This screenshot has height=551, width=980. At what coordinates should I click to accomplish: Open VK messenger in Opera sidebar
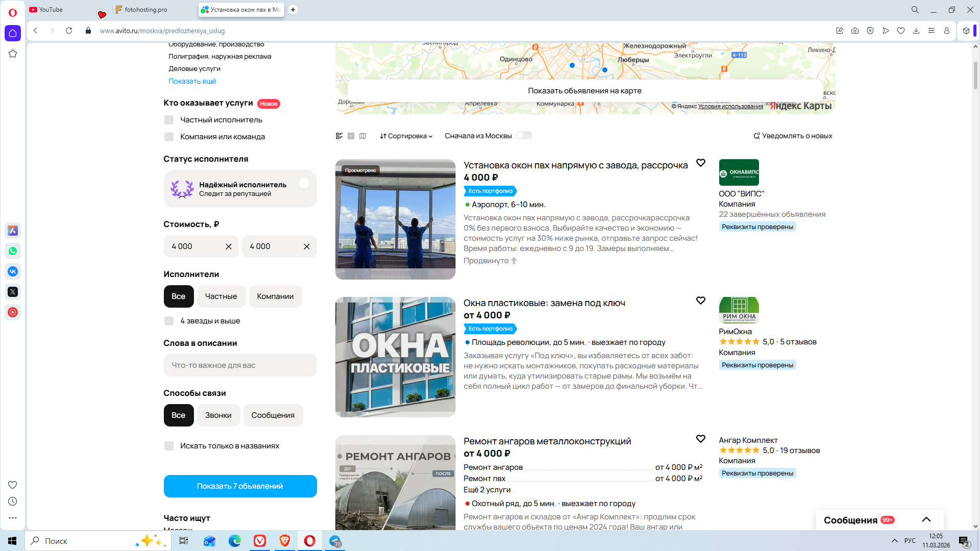coord(13,271)
